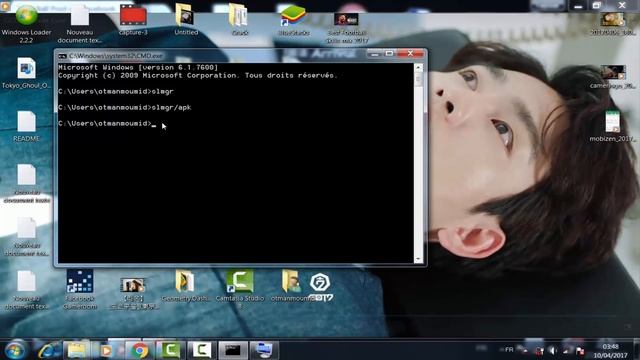Maximize the CMD.exe window

pyautogui.click(x=389, y=54)
